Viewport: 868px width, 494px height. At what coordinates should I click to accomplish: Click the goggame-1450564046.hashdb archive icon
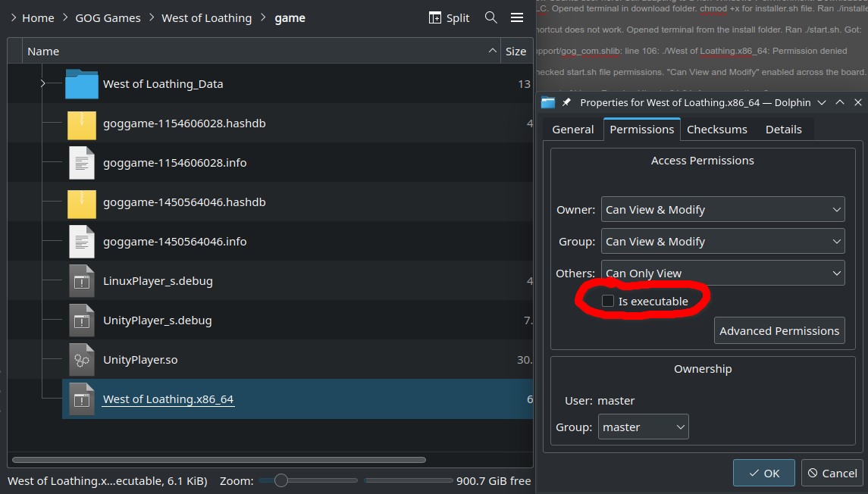(x=81, y=202)
